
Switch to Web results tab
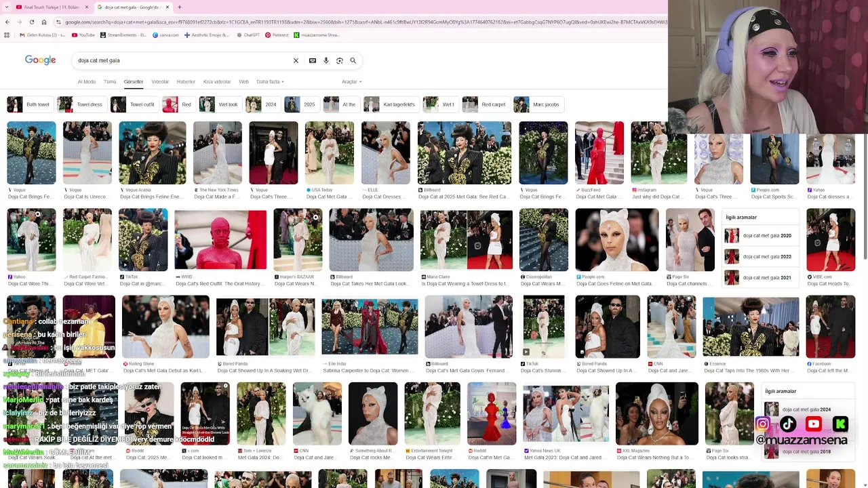(x=243, y=81)
